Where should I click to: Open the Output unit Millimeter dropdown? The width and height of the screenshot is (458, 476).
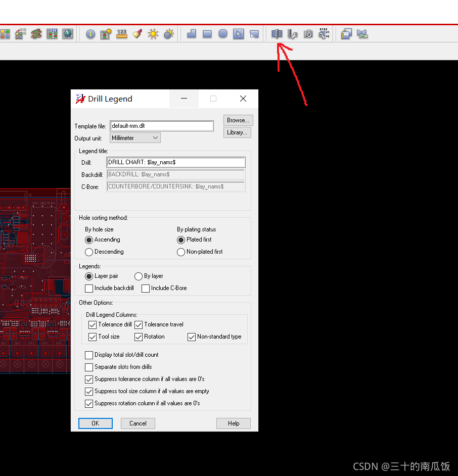point(135,138)
